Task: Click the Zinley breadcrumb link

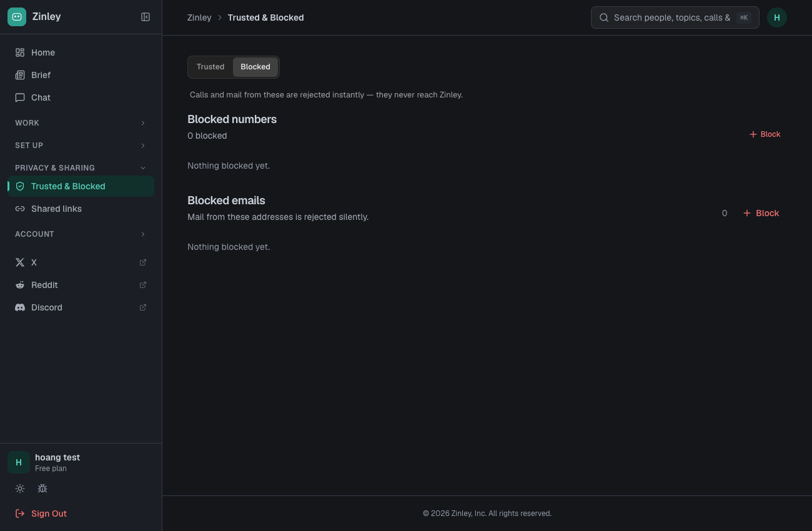Action: (199, 17)
